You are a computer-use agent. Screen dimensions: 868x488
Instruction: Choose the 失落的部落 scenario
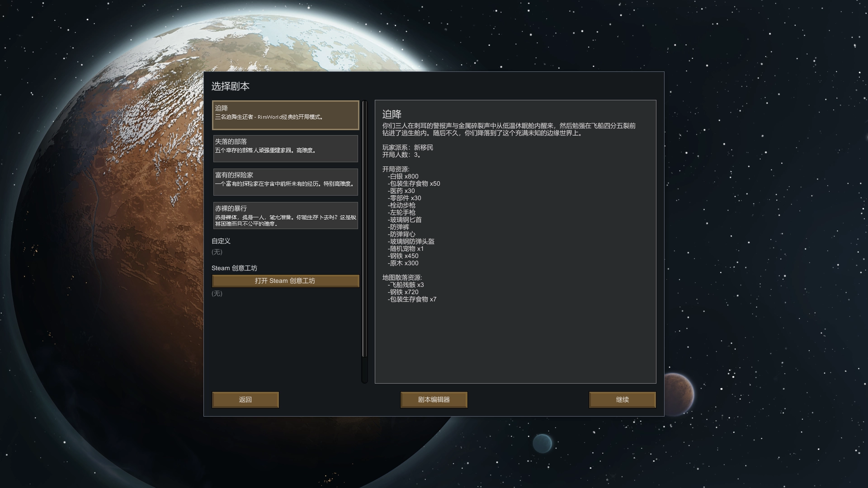[x=285, y=148]
